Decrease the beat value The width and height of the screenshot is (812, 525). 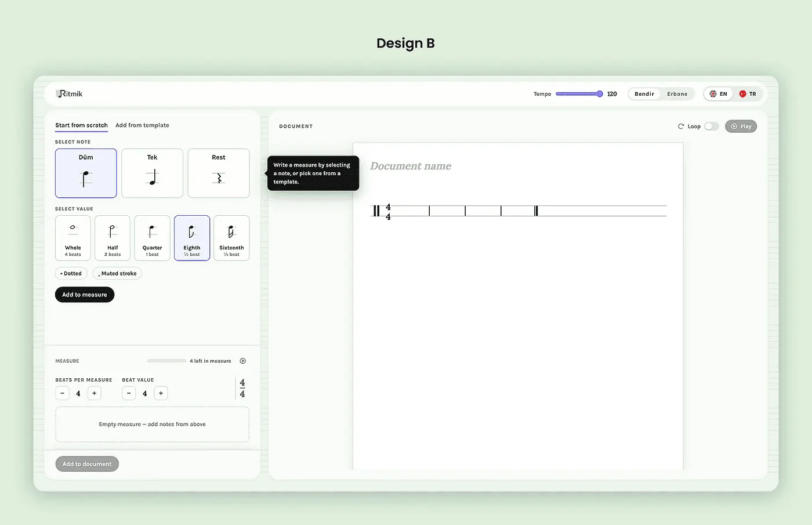(x=129, y=393)
